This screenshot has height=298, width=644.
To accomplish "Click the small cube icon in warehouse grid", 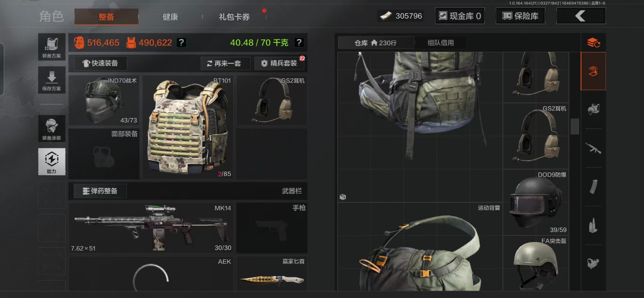I will tap(342, 197).
